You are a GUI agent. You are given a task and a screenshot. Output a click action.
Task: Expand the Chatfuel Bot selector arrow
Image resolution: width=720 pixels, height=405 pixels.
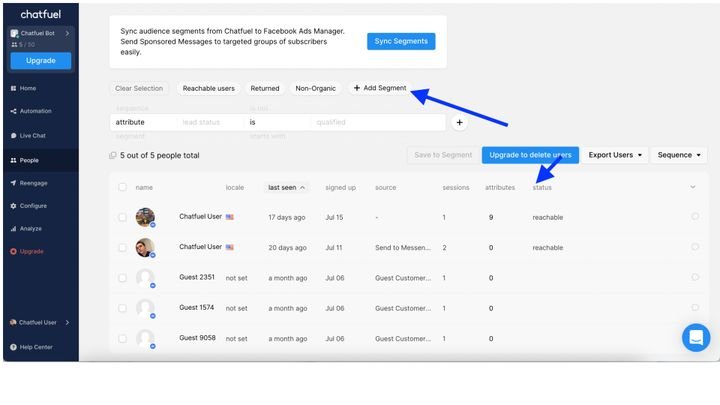(68, 33)
